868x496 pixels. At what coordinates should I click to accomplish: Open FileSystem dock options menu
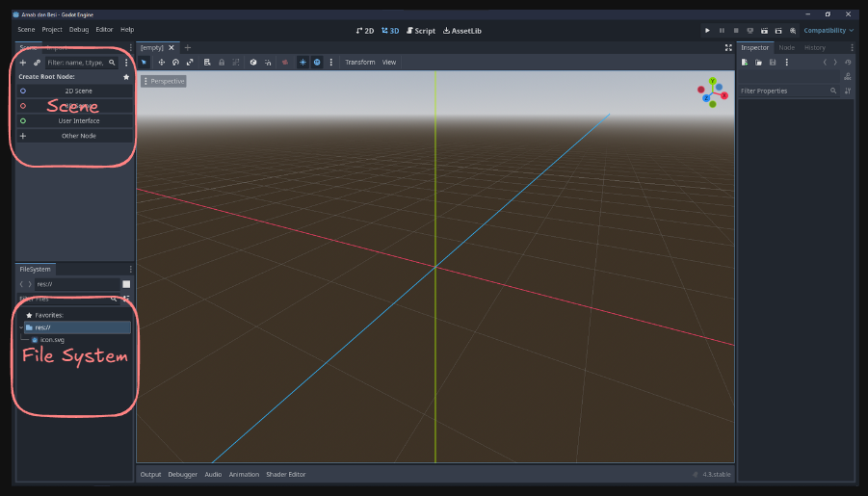coord(131,269)
